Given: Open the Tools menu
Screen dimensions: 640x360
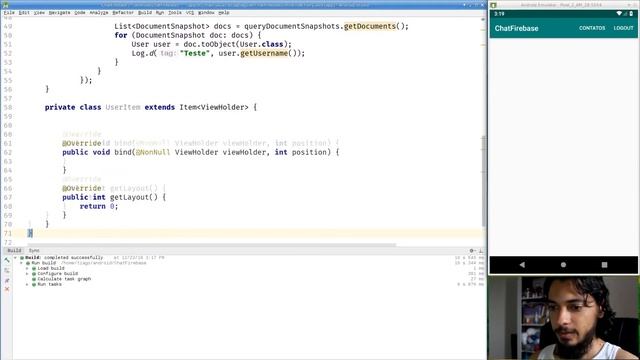Looking at the screenshot, I should [175, 13].
